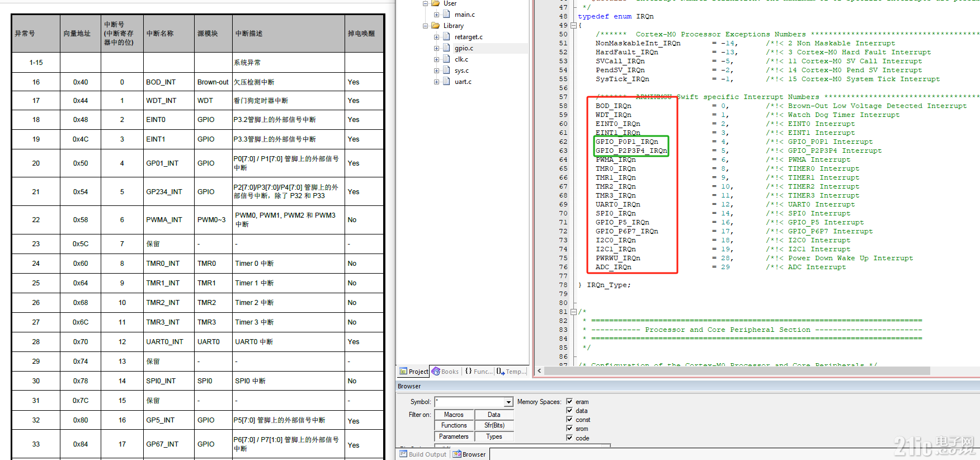Viewport: 980px width, 460px height.
Task: Filter on Macros
Action: 454,415
